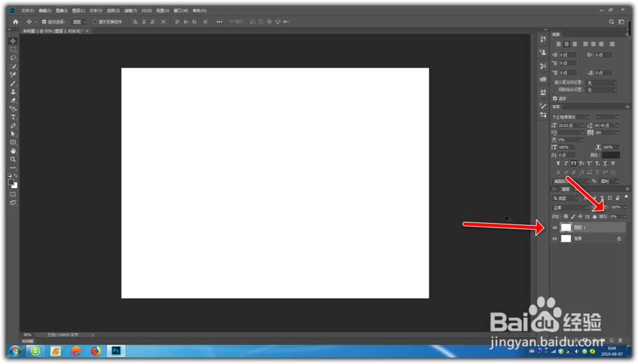
Task: Select the Horizontal Type tool
Action: pos(13,117)
